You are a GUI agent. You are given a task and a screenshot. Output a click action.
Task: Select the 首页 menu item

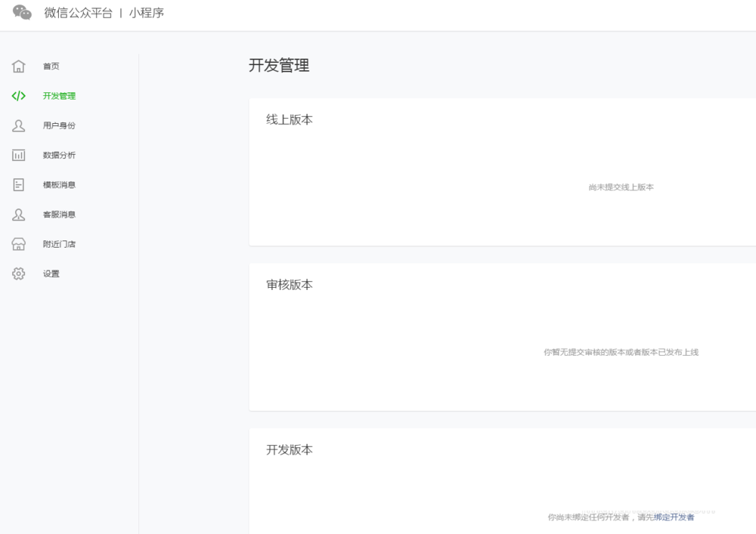50,66
